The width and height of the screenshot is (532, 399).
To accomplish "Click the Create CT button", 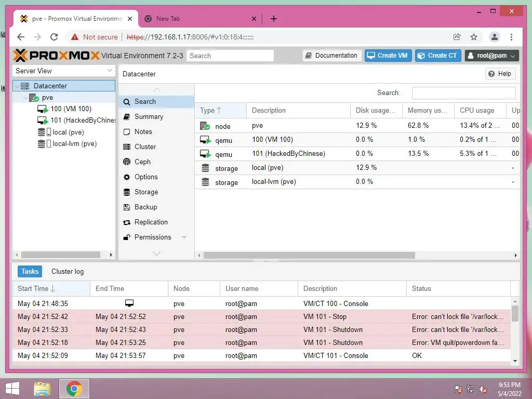I will click(x=437, y=56).
